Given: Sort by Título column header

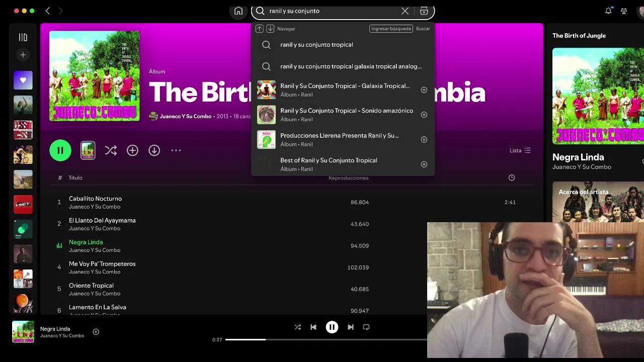Looking at the screenshot, I should point(75,177).
